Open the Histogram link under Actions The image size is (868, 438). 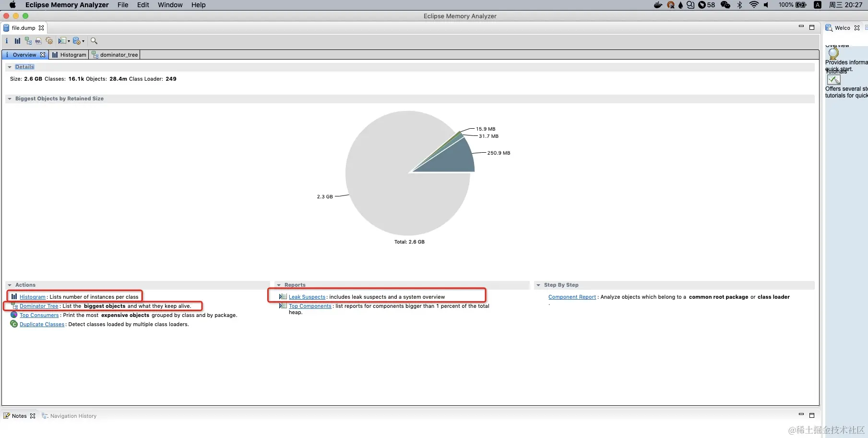coord(33,297)
